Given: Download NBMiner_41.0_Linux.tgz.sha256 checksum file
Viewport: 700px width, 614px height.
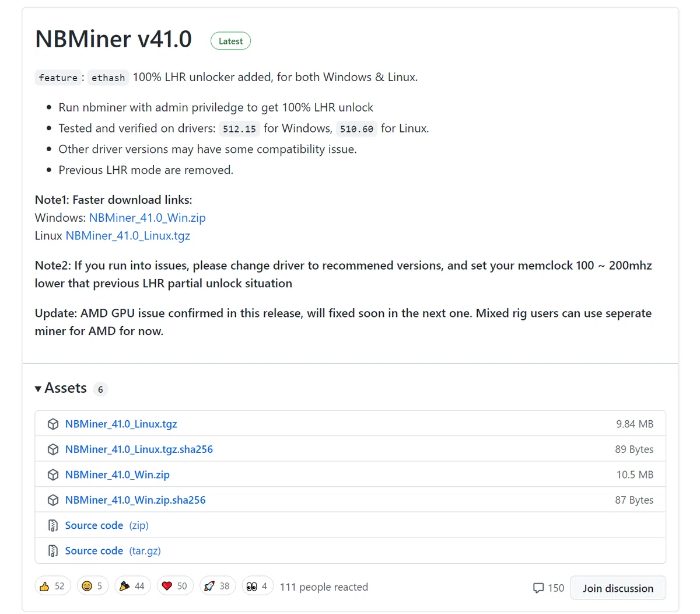Looking at the screenshot, I should (139, 449).
